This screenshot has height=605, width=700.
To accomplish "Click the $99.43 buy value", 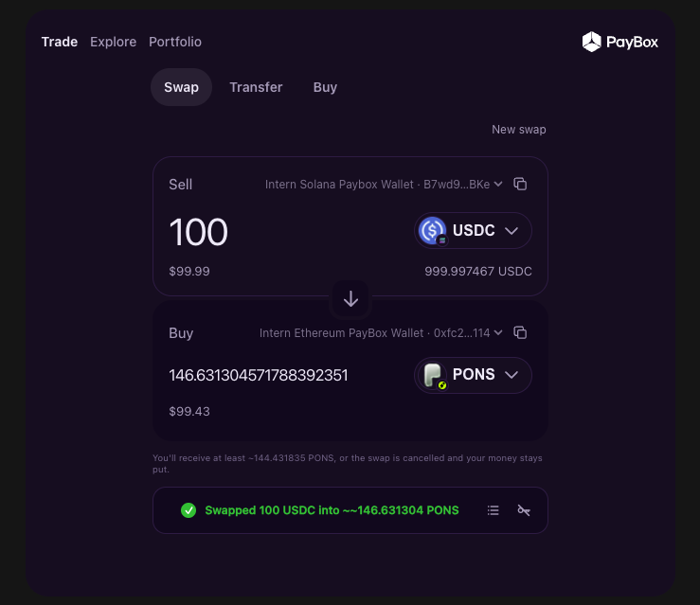I will click(x=189, y=411).
